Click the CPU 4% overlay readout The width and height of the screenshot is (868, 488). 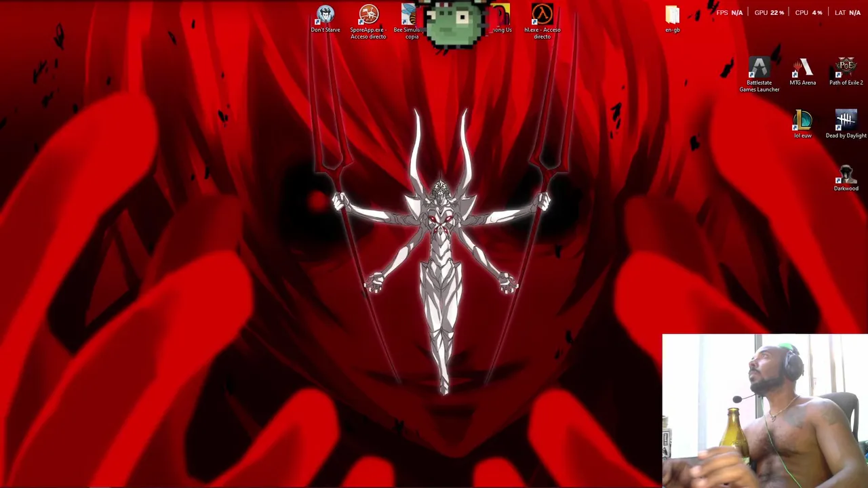808,12
